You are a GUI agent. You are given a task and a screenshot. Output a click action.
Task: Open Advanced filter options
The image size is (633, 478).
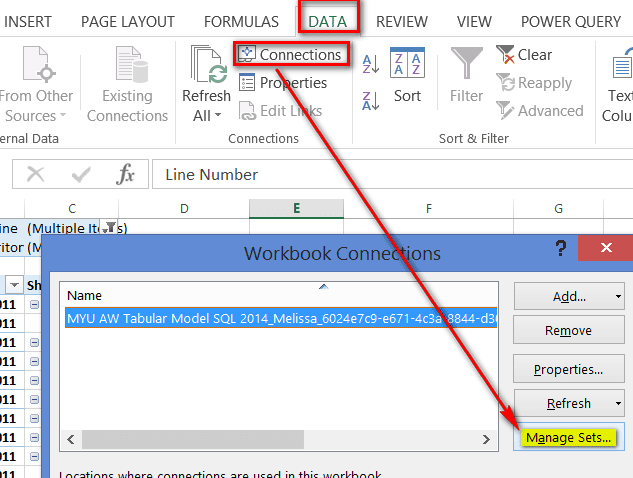540,110
